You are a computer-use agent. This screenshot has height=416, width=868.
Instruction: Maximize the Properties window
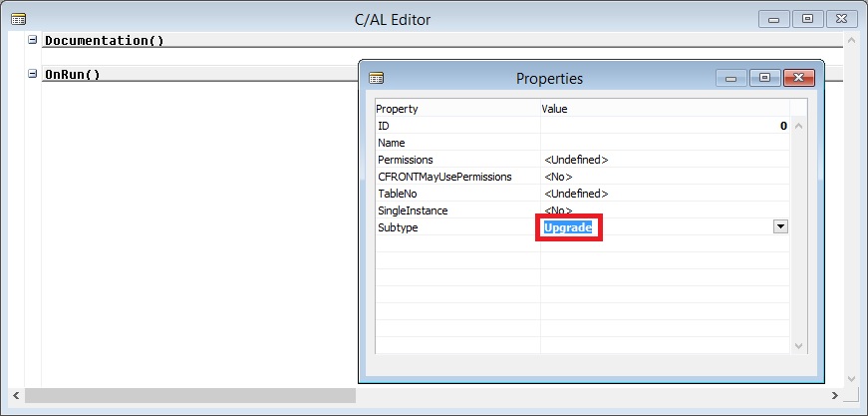coord(764,77)
